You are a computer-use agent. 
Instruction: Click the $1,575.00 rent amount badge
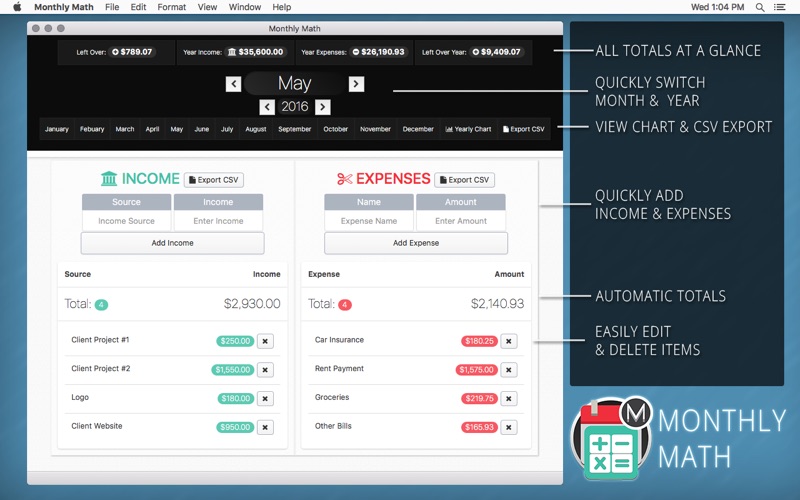pos(477,370)
